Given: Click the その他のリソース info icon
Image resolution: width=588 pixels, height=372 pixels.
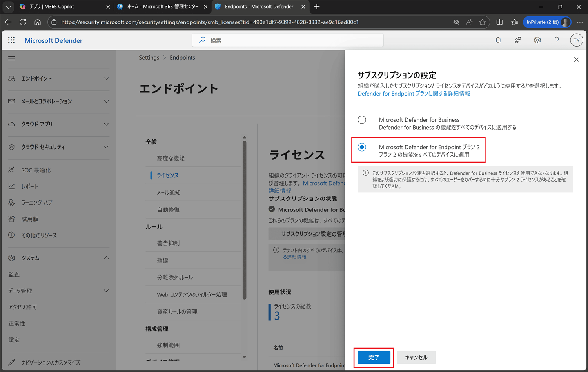Looking at the screenshot, I should coord(11,235).
